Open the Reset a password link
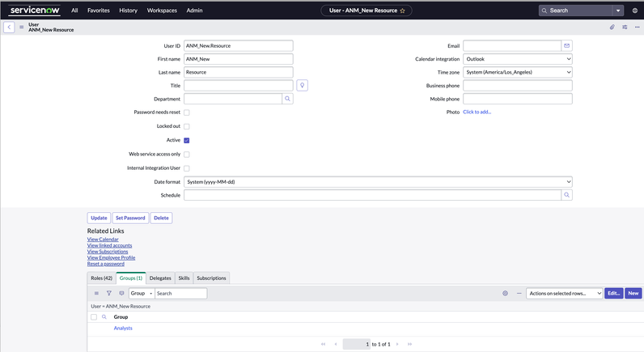644x352 pixels. [105, 264]
